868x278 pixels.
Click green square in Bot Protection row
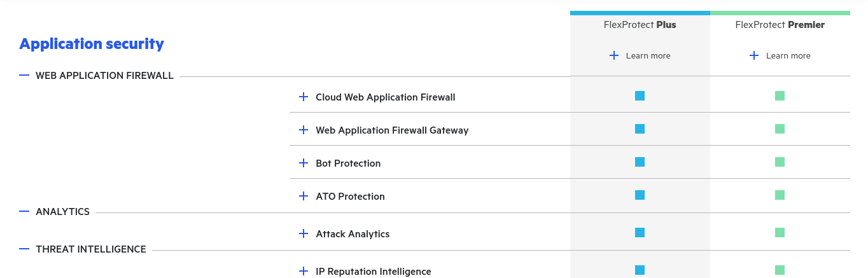pos(780,162)
